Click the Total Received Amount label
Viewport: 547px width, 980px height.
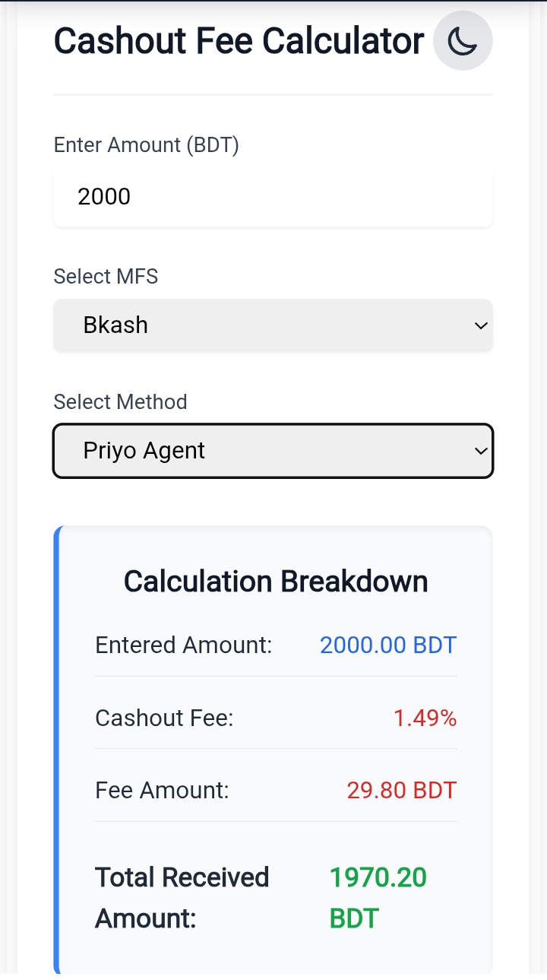[x=182, y=898]
